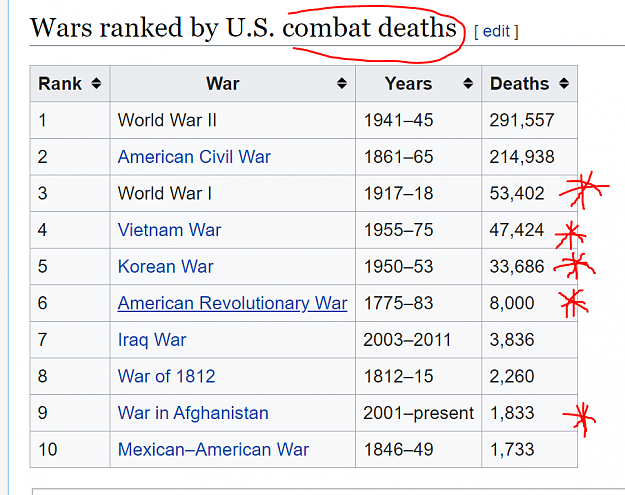Click the Years column sort arrows

[468, 83]
